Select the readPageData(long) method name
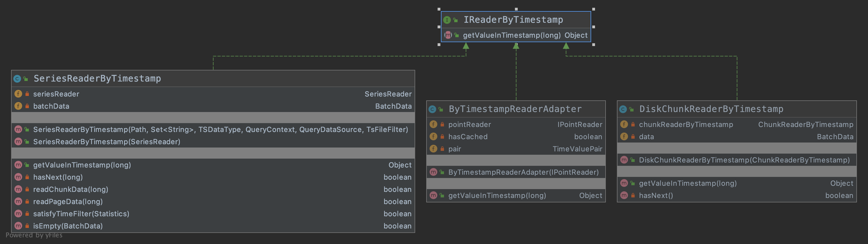This screenshot has height=244, width=868. (x=68, y=201)
